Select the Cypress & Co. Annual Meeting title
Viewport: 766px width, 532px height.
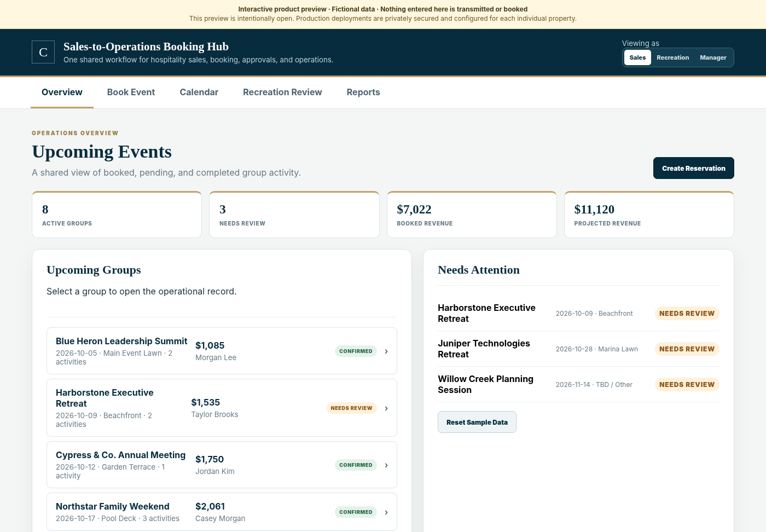(120, 455)
